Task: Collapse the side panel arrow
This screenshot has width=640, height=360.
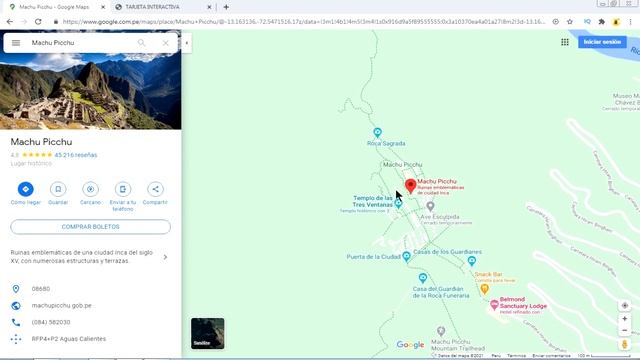Action: point(187,43)
